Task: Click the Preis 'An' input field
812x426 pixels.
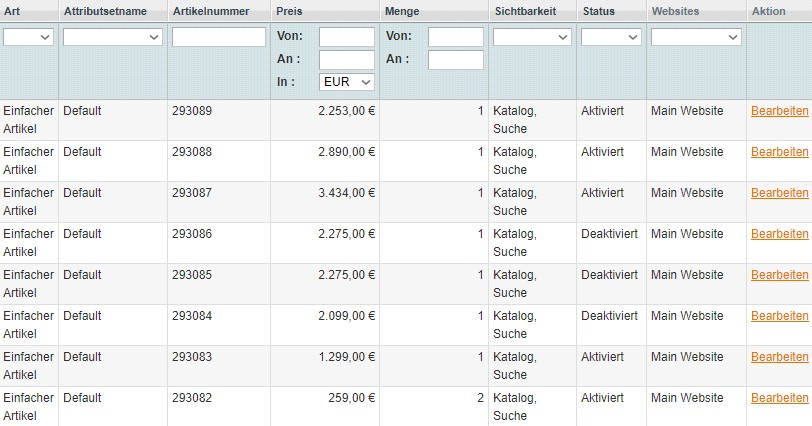Action: (346, 60)
